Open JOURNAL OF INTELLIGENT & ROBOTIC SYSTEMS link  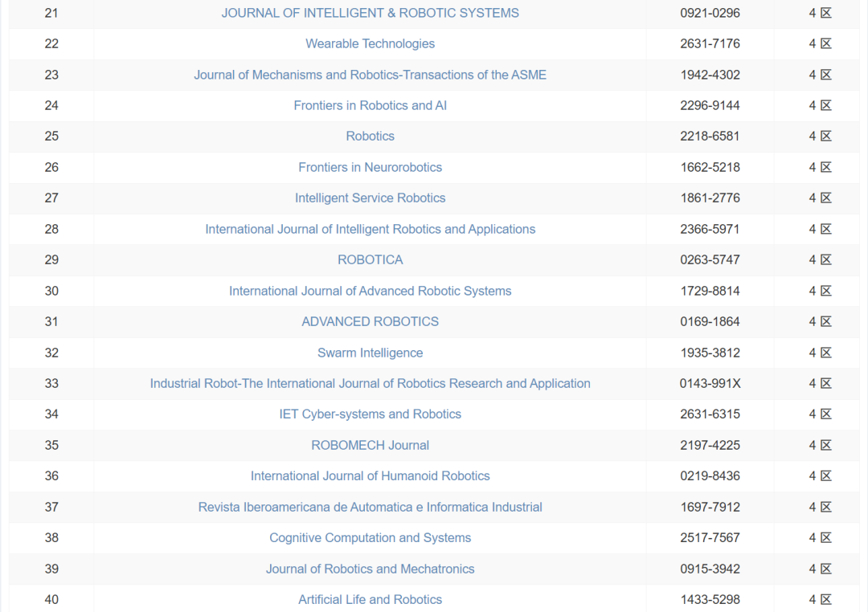tap(370, 13)
